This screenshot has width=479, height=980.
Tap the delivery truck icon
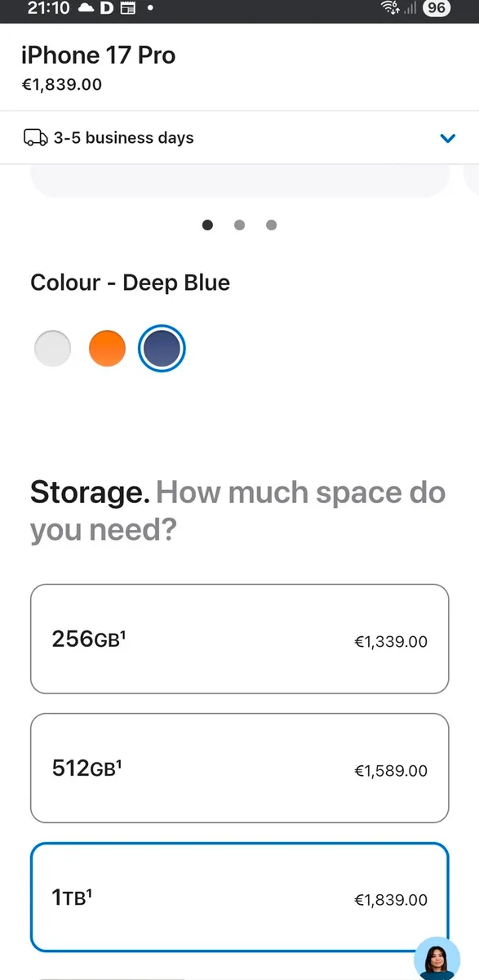[35, 137]
